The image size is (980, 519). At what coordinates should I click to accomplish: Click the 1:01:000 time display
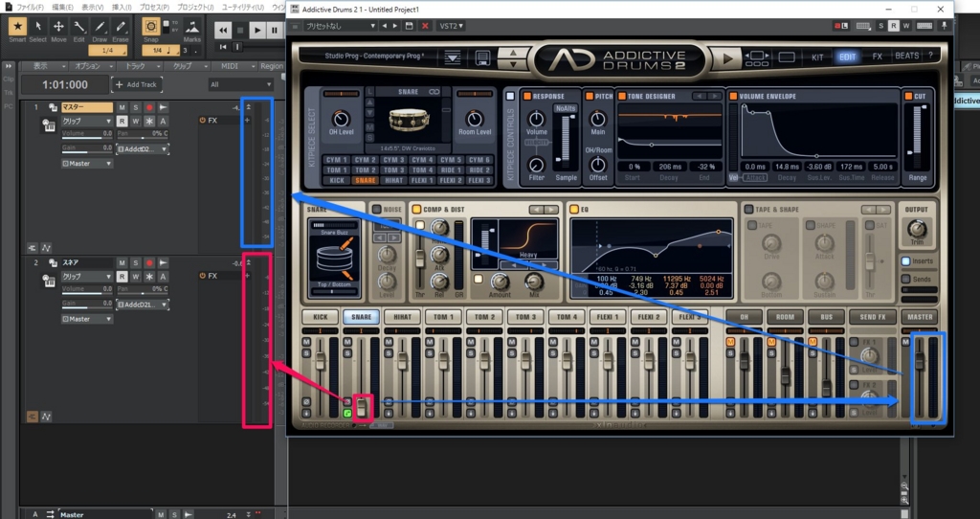65,84
